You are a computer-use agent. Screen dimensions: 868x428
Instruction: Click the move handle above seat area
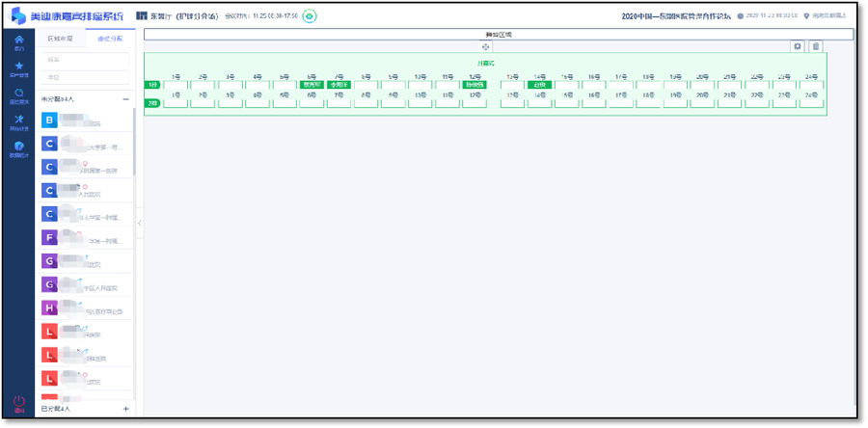486,47
